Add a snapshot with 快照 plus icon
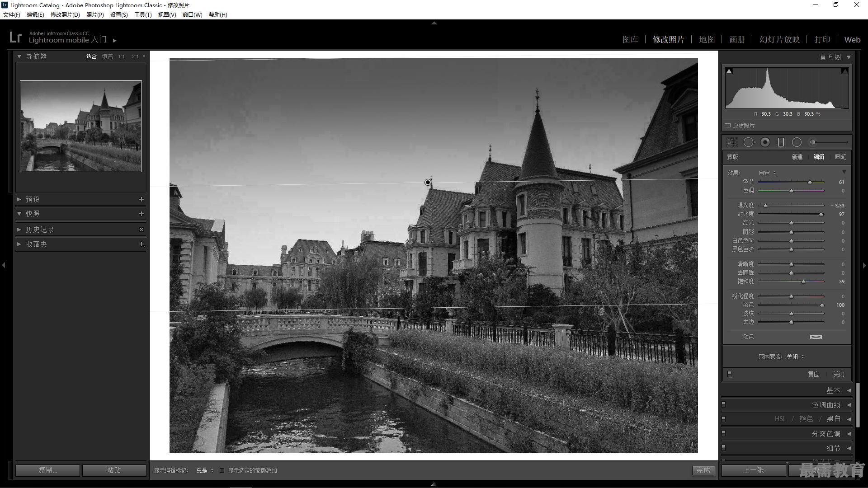The image size is (868, 488). coord(142,214)
